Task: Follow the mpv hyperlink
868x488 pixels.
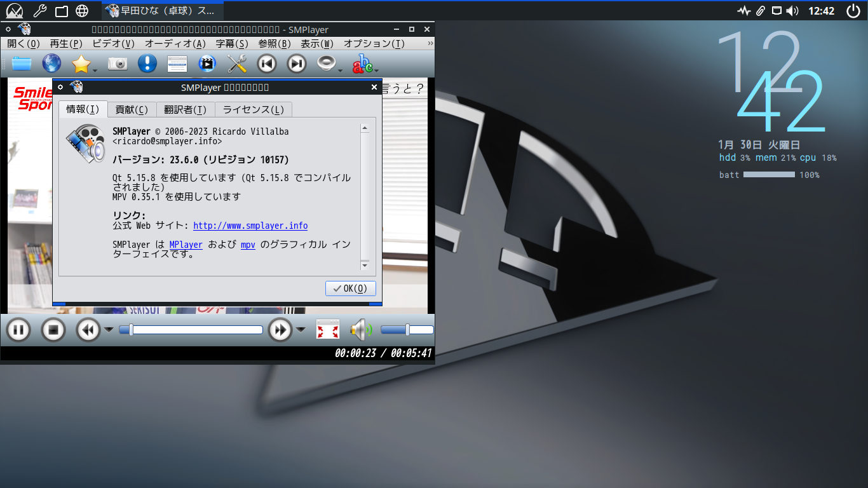Action: [248, 245]
